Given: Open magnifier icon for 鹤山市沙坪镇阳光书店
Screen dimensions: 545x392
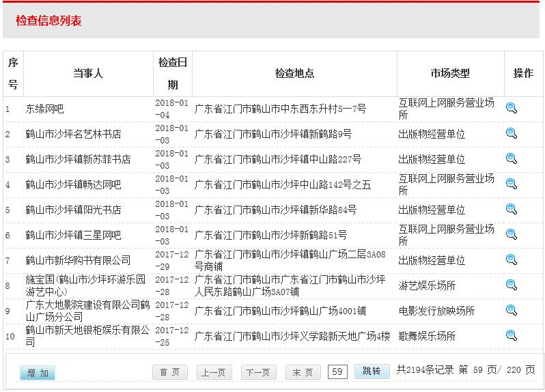Looking at the screenshot, I should (511, 209).
